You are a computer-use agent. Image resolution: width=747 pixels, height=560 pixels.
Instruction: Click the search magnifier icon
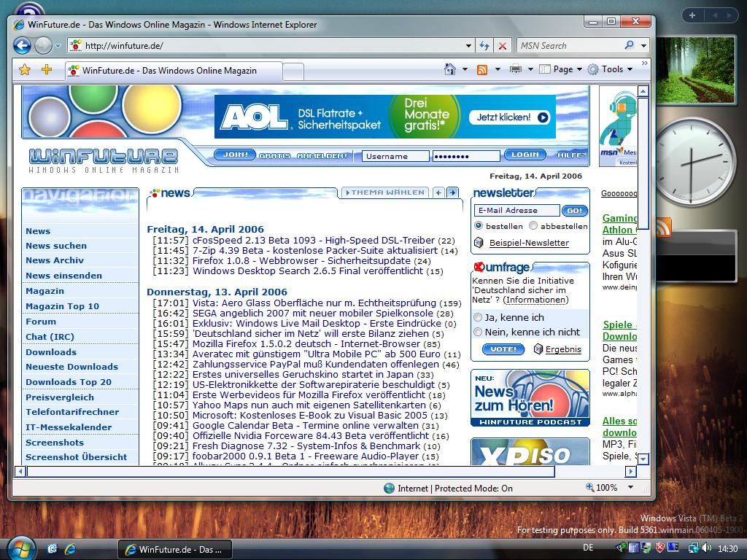tap(630, 45)
